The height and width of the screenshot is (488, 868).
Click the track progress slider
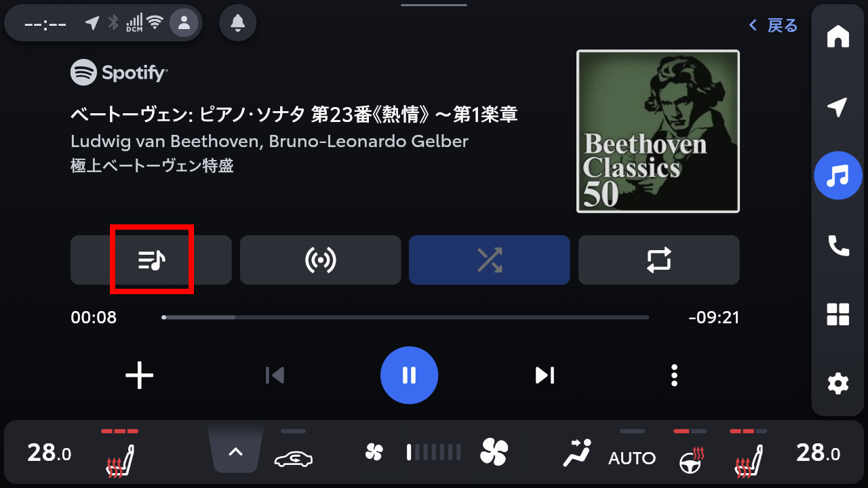click(406, 317)
